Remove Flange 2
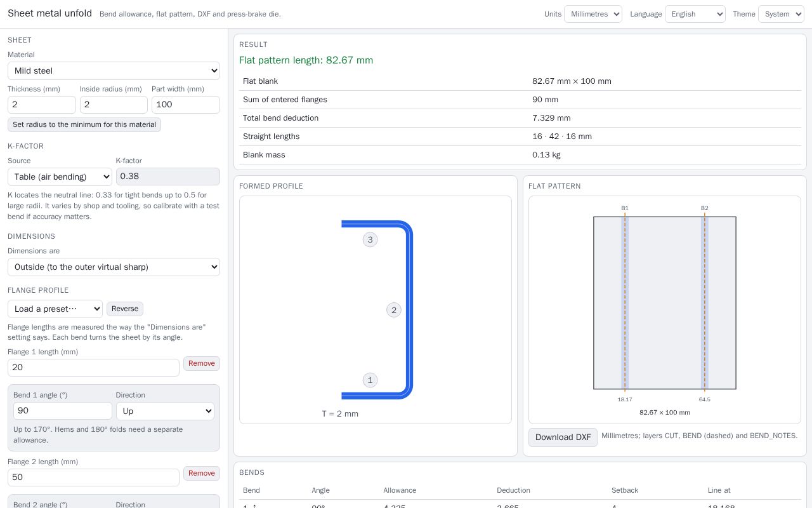This screenshot has width=812, height=508. tap(202, 473)
